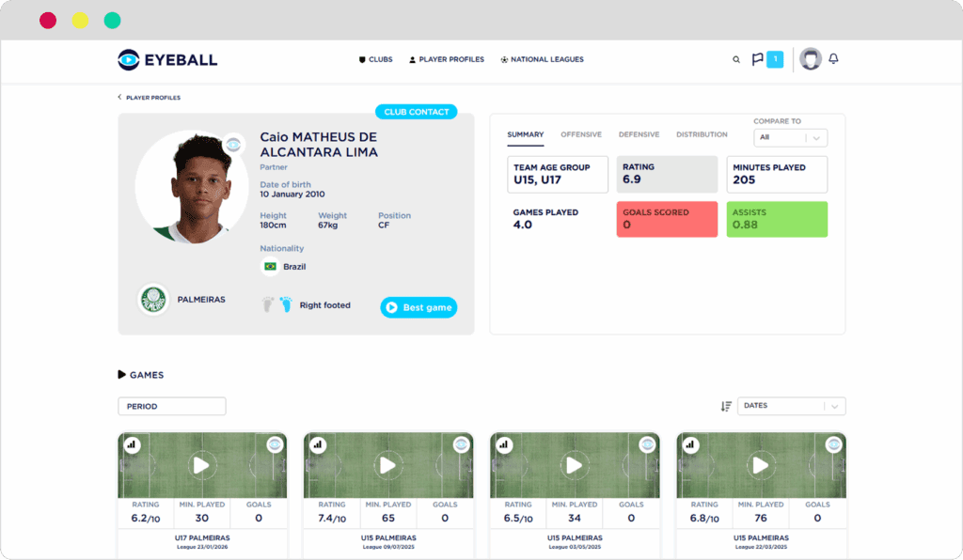Click the search magnifier icon in header
This screenshot has height=560, width=963.
tap(736, 59)
